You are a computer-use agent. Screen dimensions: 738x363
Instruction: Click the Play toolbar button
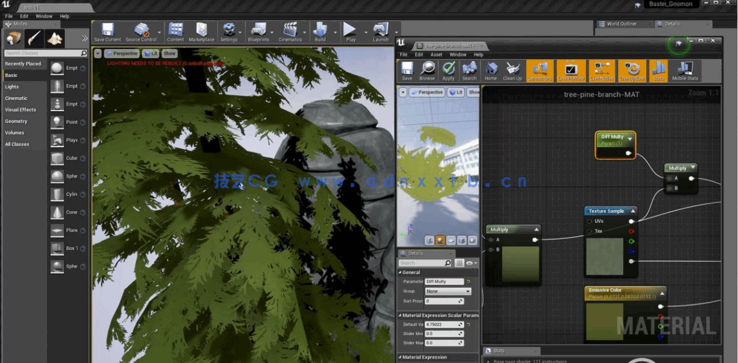coord(350,32)
